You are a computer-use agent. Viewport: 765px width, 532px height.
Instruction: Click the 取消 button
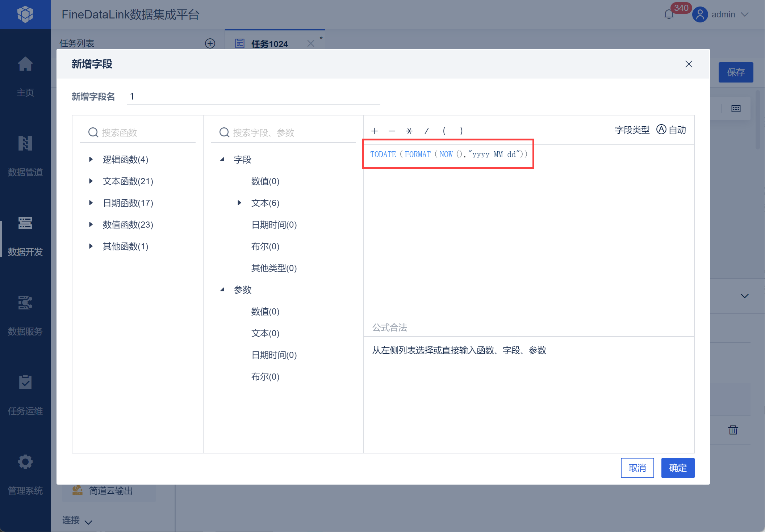tap(637, 468)
